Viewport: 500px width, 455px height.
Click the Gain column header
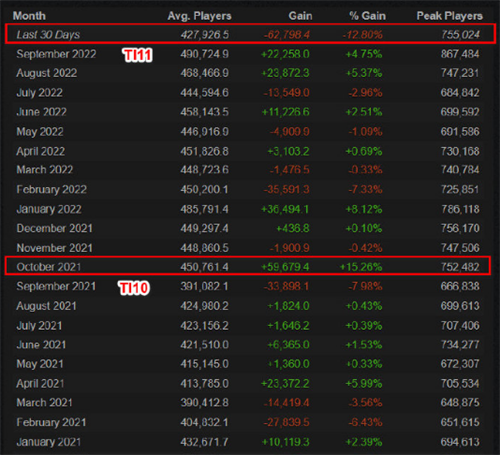pos(300,16)
